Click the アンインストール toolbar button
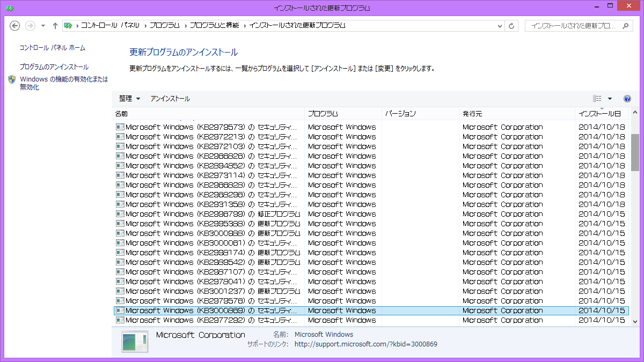 tap(170, 99)
